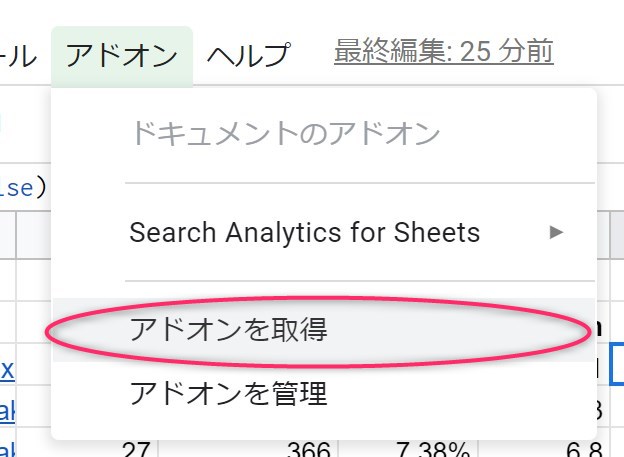Screen dimensions: 624x457
Task: Click the ドキュメントのアドオン header entry
Action: [x=284, y=134]
